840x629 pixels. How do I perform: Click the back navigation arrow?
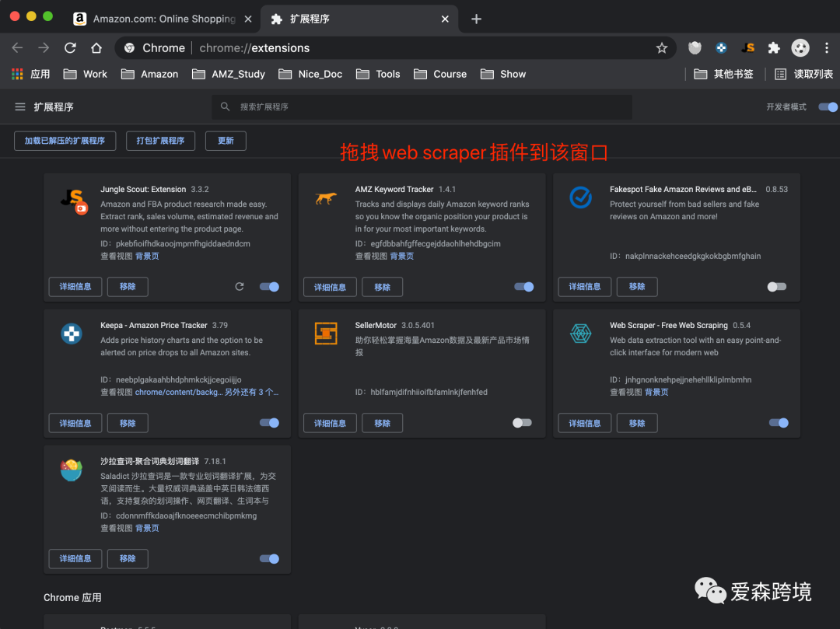(17, 47)
